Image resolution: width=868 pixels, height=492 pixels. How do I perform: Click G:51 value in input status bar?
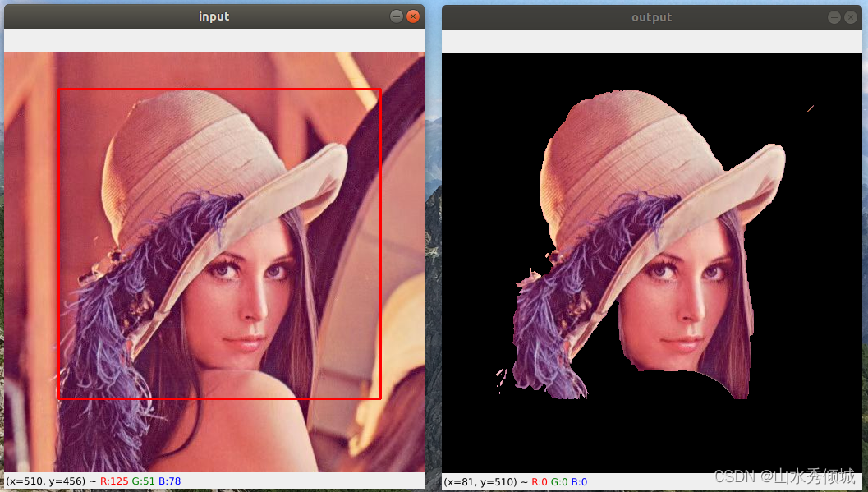click(x=144, y=481)
